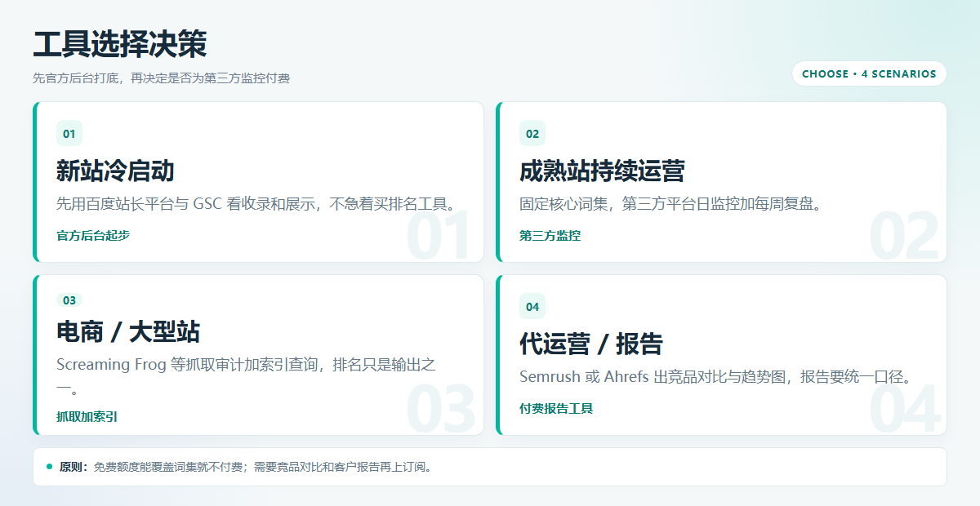Screen dimensions: 980x506
Task: Click the 电商 / 大型站 card title
Action: tap(128, 332)
